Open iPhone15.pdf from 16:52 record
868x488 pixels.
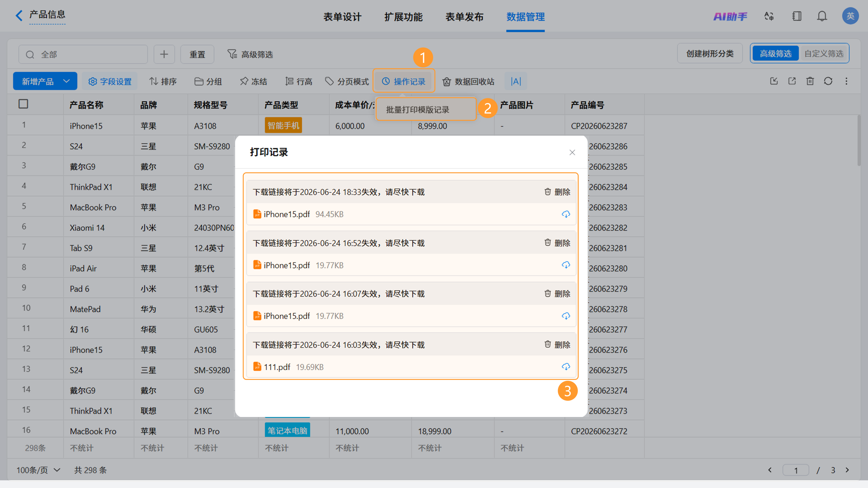tap(286, 265)
